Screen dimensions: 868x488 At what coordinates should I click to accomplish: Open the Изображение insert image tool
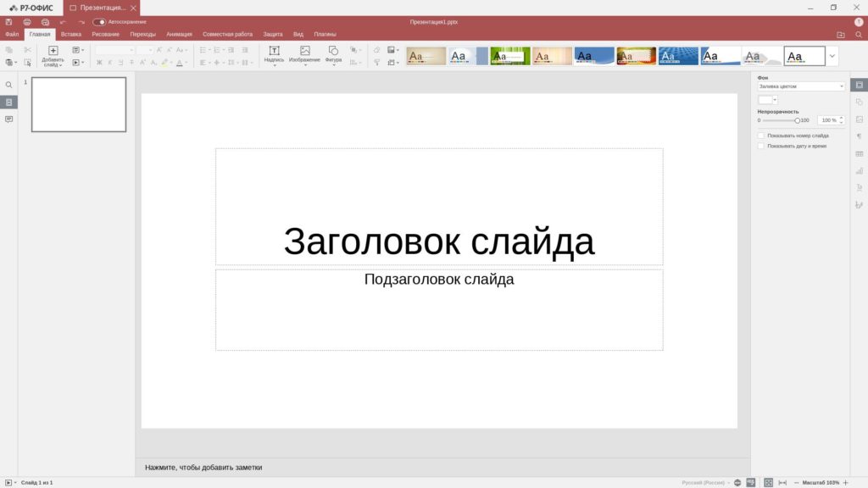click(304, 54)
